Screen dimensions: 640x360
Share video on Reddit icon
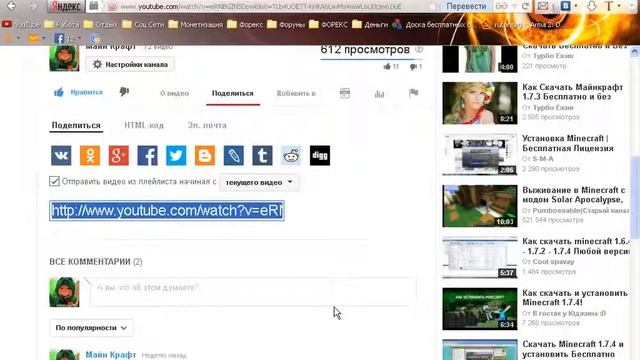(291, 156)
